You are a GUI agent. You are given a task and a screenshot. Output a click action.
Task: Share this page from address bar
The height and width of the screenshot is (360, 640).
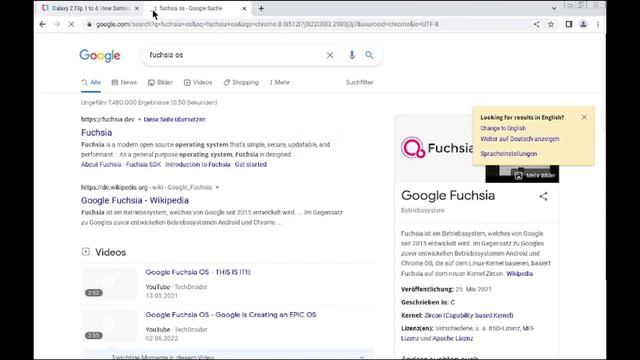536,24
